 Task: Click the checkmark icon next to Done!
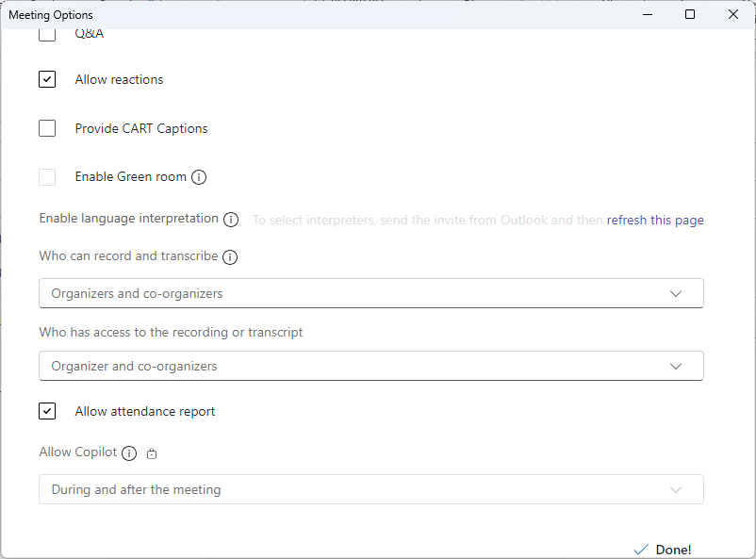pyautogui.click(x=641, y=550)
